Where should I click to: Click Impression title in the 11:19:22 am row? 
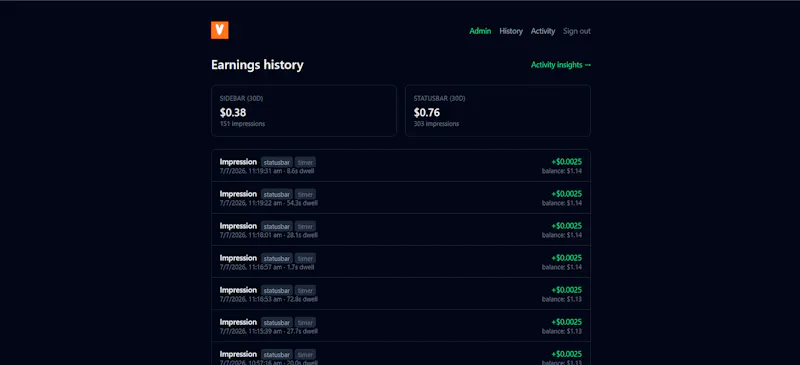tap(238, 194)
